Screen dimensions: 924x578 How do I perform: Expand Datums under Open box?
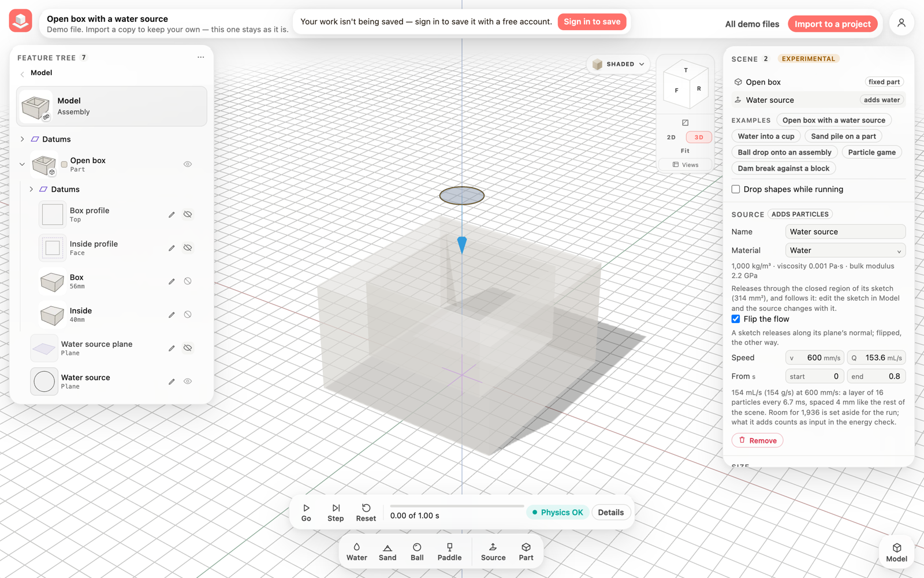pos(31,189)
